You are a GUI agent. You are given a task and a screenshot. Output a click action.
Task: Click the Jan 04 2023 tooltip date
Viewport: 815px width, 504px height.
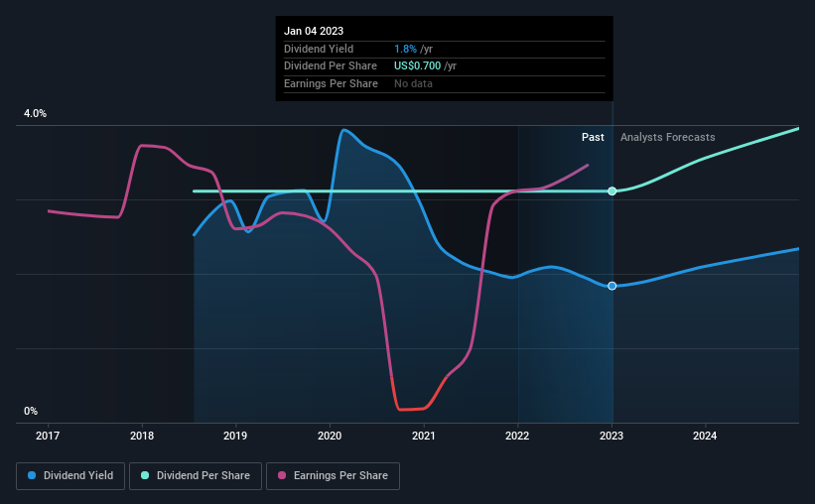coord(314,31)
